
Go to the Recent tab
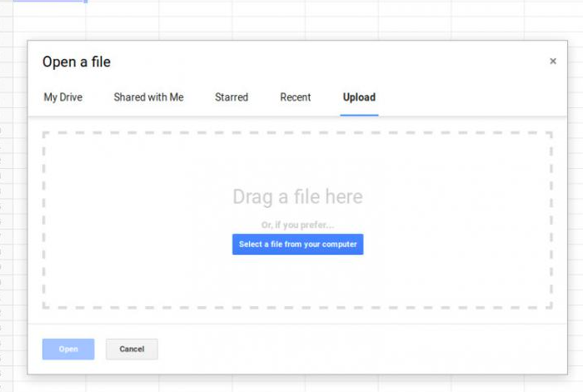coord(296,97)
